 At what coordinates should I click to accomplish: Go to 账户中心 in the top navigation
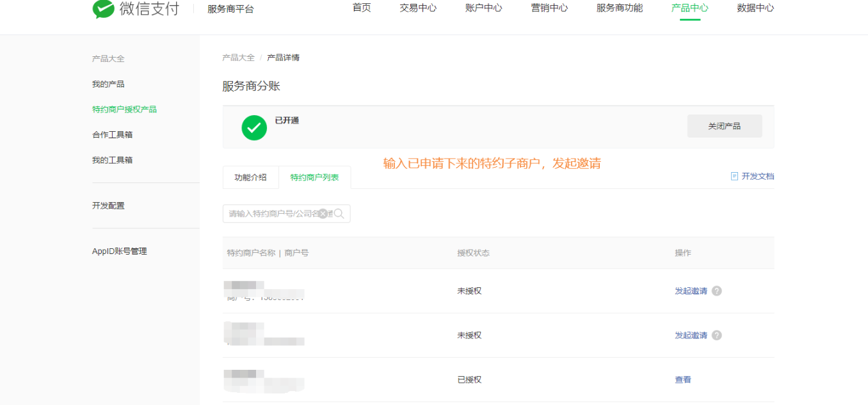483,8
